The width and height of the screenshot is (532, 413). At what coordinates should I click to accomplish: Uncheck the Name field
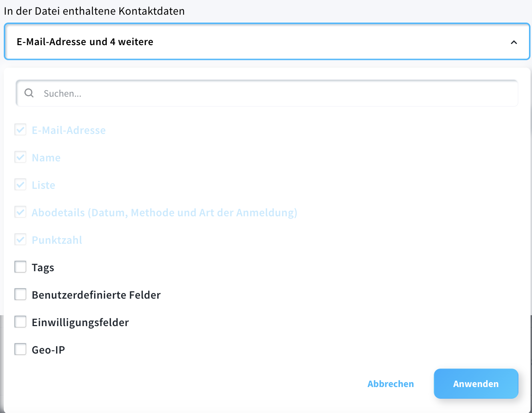tap(20, 157)
